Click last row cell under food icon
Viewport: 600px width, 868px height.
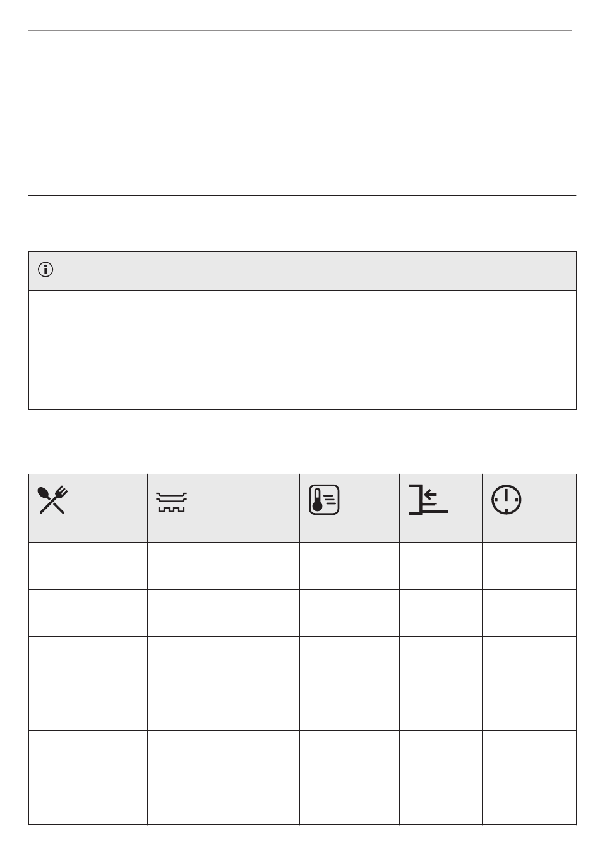88,801
